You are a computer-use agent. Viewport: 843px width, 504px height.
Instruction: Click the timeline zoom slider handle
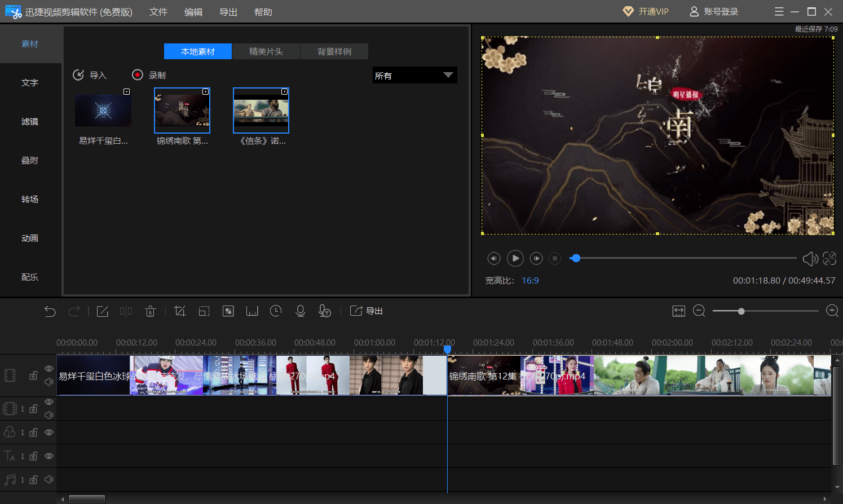point(742,311)
